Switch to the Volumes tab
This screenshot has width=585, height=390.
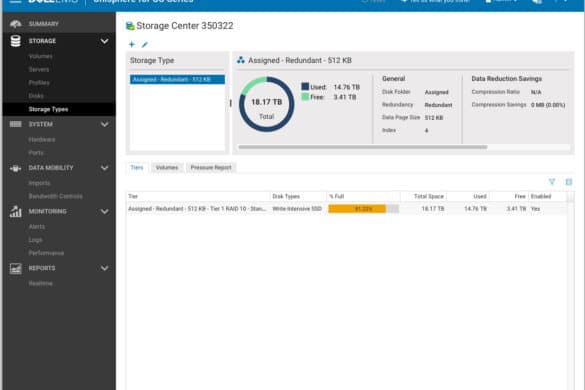[x=167, y=168]
